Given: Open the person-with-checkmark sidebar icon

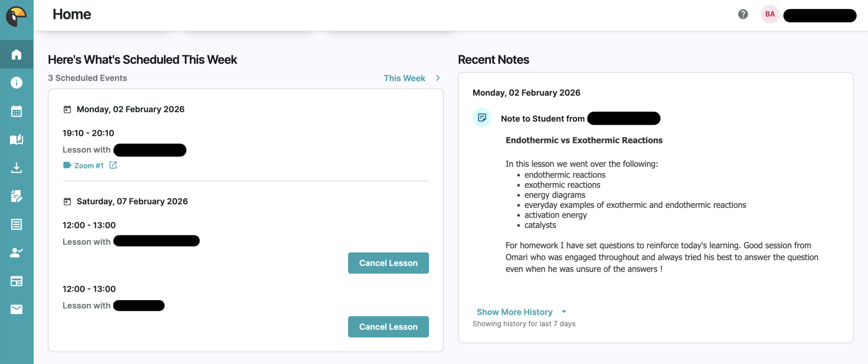Looking at the screenshot, I should (16, 252).
